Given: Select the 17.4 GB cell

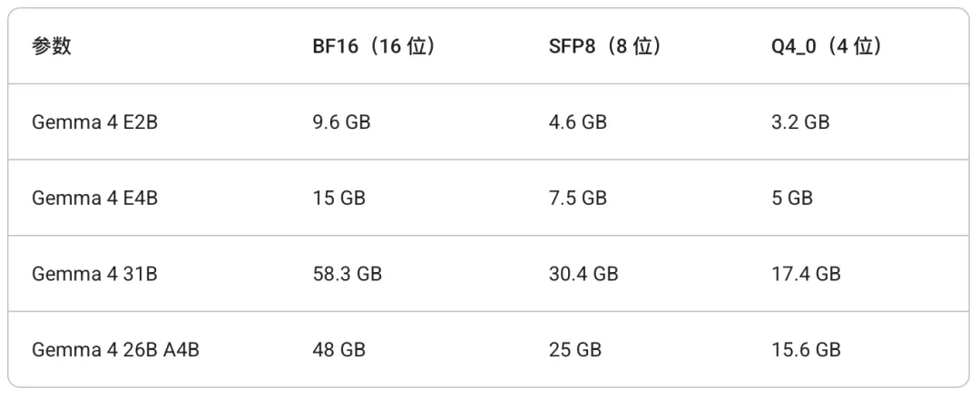Looking at the screenshot, I should (x=806, y=273).
